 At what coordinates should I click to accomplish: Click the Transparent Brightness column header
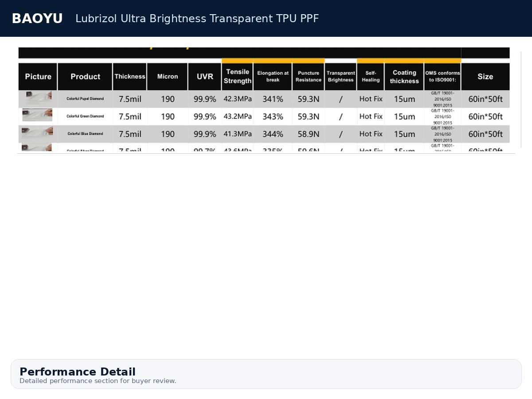coord(341,77)
